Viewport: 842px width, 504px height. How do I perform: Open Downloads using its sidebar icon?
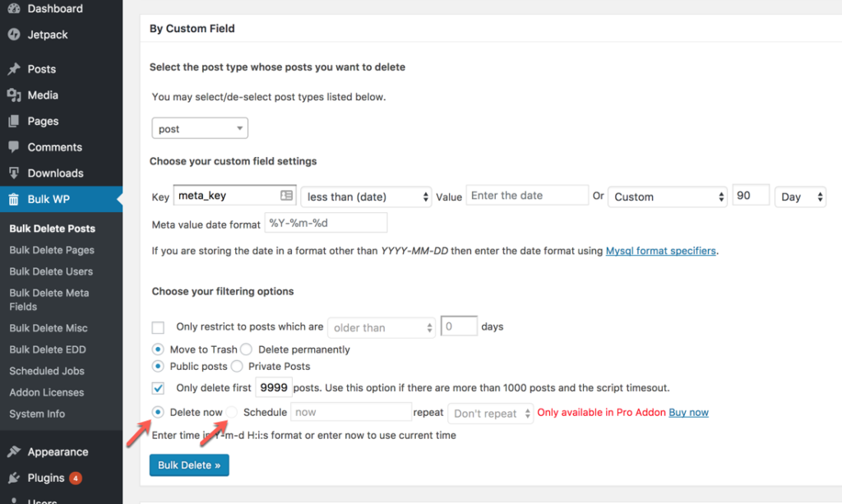coord(12,173)
